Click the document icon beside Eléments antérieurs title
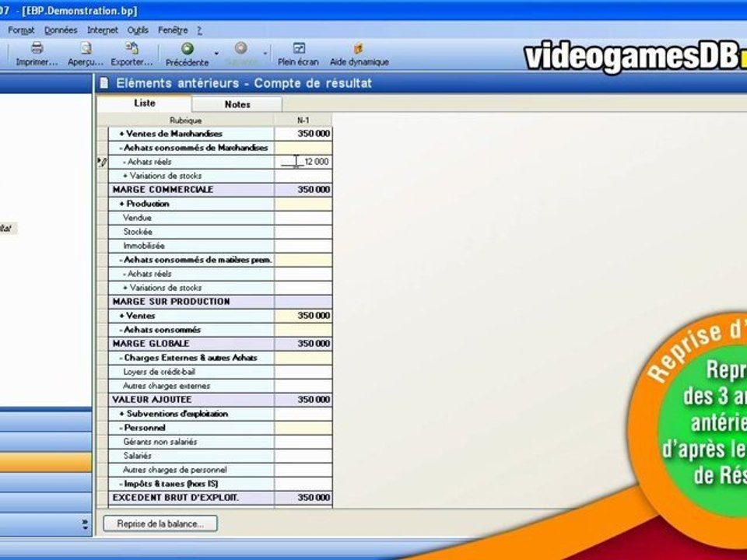The height and width of the screenshot is (560, 747). coord(103,83)
